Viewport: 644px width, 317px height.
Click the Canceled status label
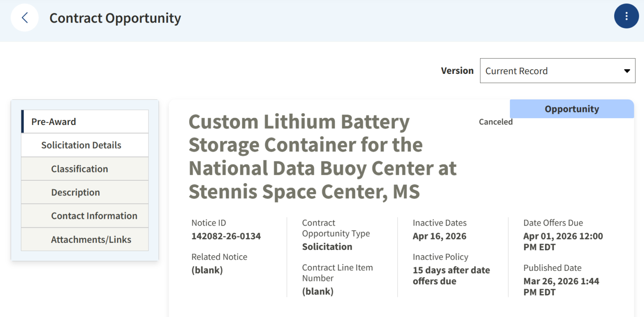click(496, 122)
